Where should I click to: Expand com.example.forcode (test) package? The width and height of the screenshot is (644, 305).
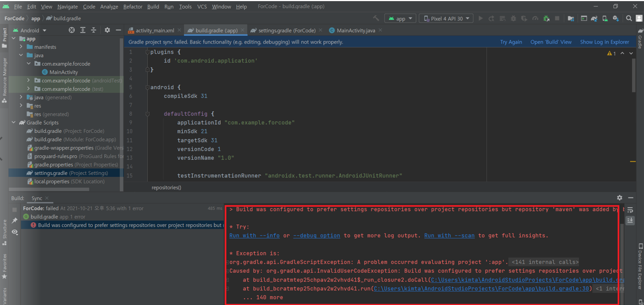pyautogui.click(x=28, y=89)
